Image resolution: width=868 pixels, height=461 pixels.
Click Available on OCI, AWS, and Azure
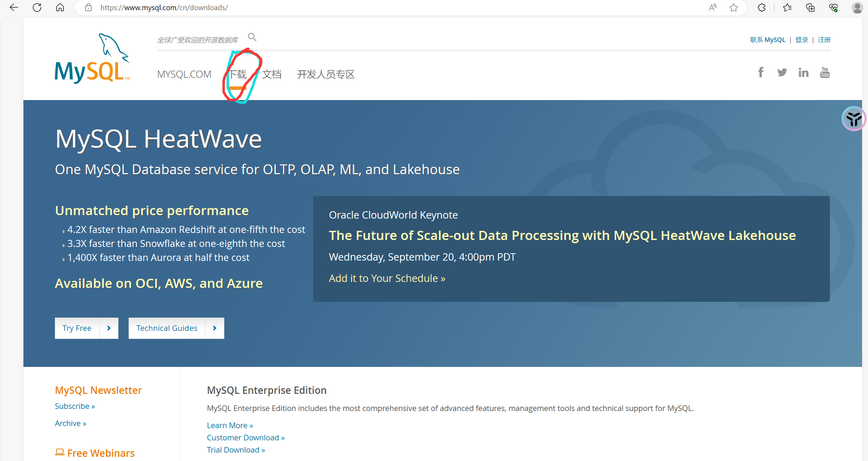(x=159, y=283)
